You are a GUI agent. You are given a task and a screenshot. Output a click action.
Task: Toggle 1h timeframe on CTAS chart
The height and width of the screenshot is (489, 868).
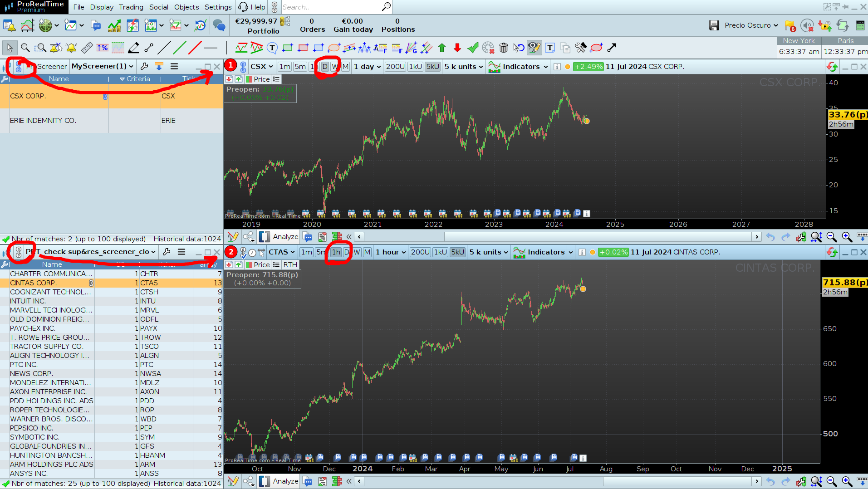[336, 252]
